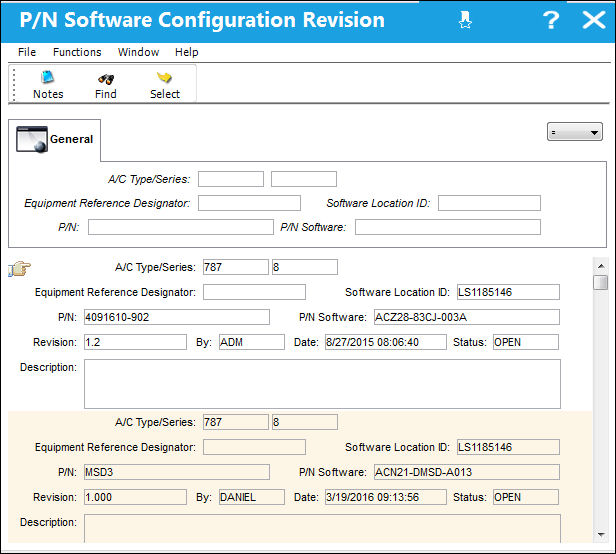Screen dimensions: 616x554
Task: Click filter Software Location ID field
Action: (489, 203)
